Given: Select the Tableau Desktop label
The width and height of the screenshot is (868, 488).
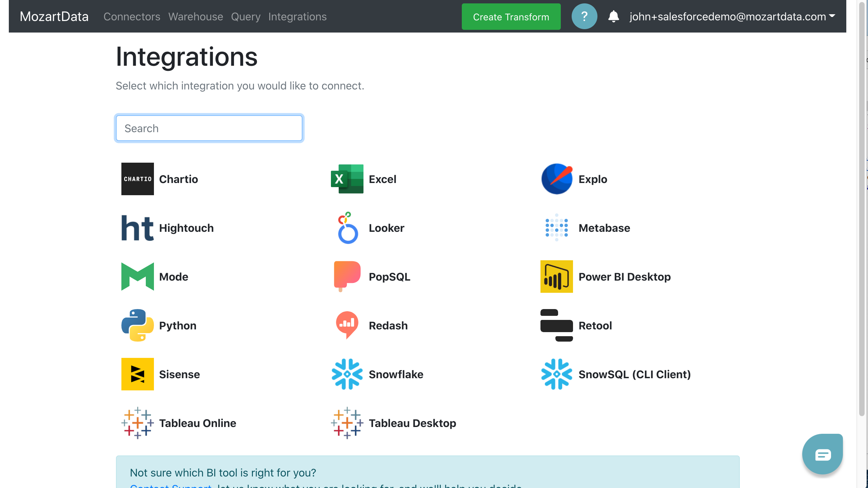Looking at the screenshot, I should (x=412, y=423).
